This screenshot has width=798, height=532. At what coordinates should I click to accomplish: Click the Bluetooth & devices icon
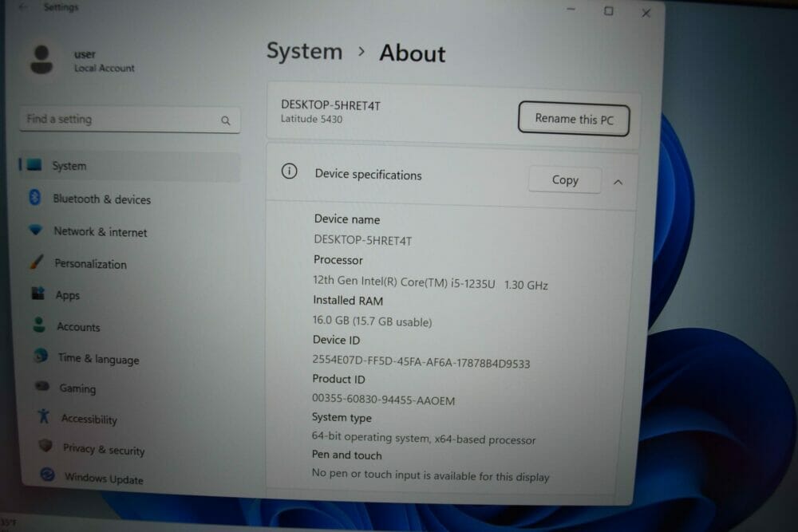pos(34,197)
